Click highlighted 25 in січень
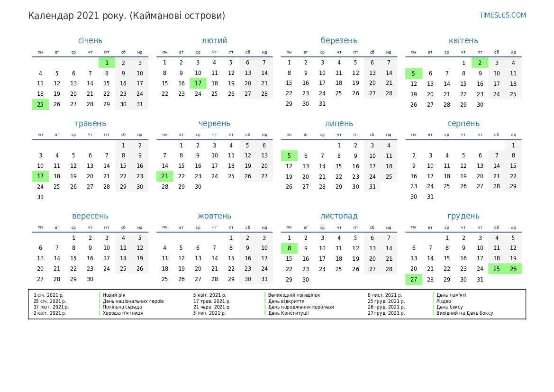Image resolution: width=554 pixels, height=392 pixels. pos(40,104)
